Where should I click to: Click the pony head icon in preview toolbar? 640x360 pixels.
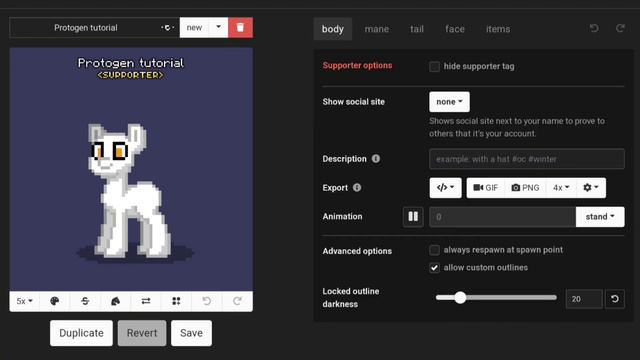tap(116, 301)
